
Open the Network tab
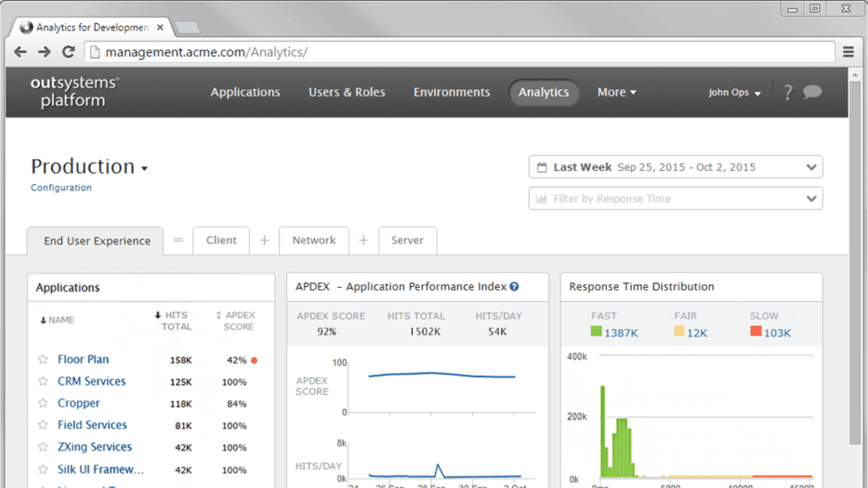(x=314, y=240)
